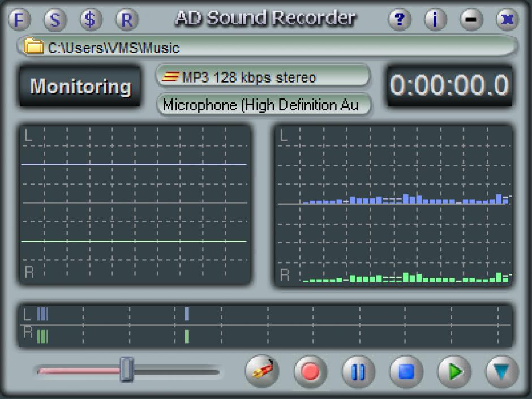Pause recording with the pause button
Image resolution: width=532 pixels, height=399 pixels.
358,371
